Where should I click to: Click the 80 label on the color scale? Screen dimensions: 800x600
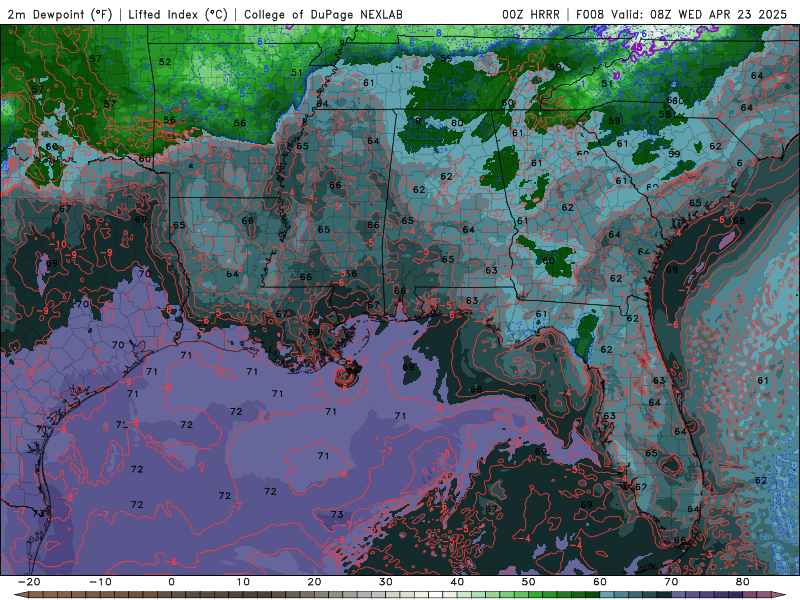coord(743,582)
